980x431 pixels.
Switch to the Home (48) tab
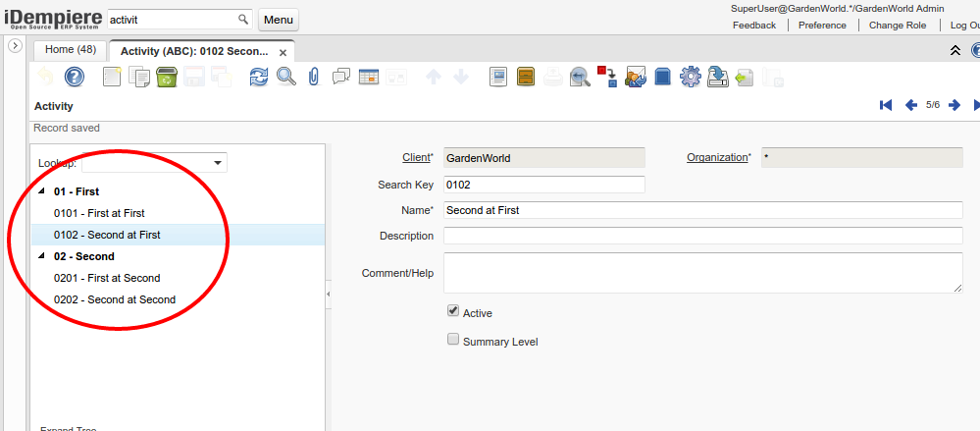pos(71,50)
